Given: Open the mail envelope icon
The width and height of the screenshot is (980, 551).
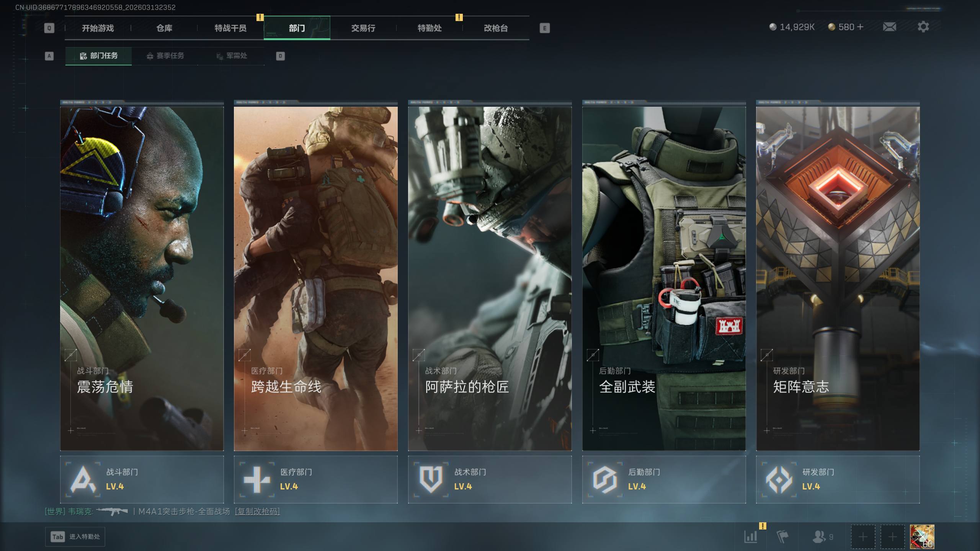Looking at the screenshot, I should (x=889, y=27).
